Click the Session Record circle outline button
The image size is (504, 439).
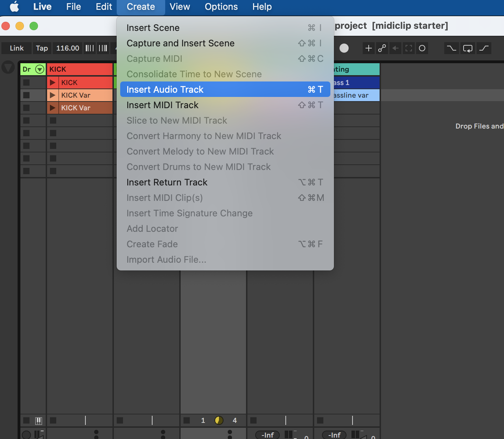[x=422, y=48]
